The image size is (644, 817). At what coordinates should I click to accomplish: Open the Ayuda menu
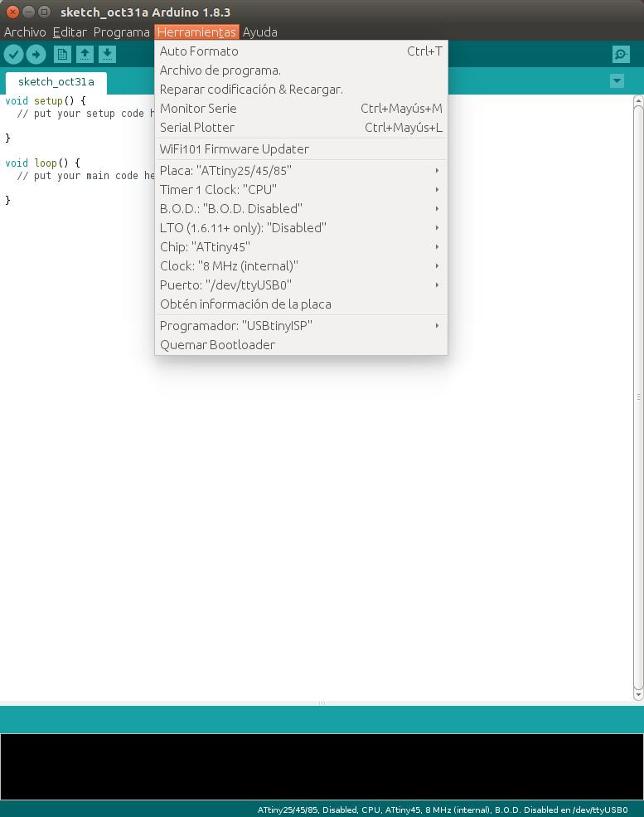tap(259, 32)
